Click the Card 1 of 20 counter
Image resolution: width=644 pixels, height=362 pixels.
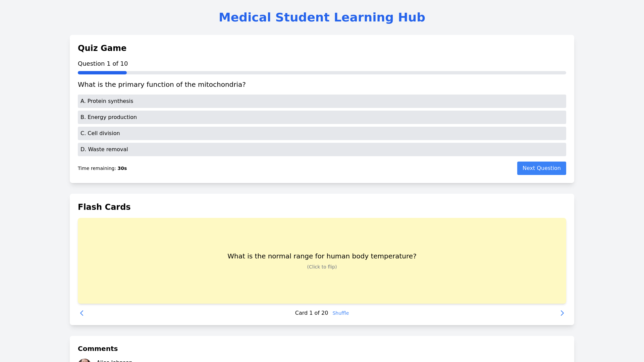[x=311, y=313]
